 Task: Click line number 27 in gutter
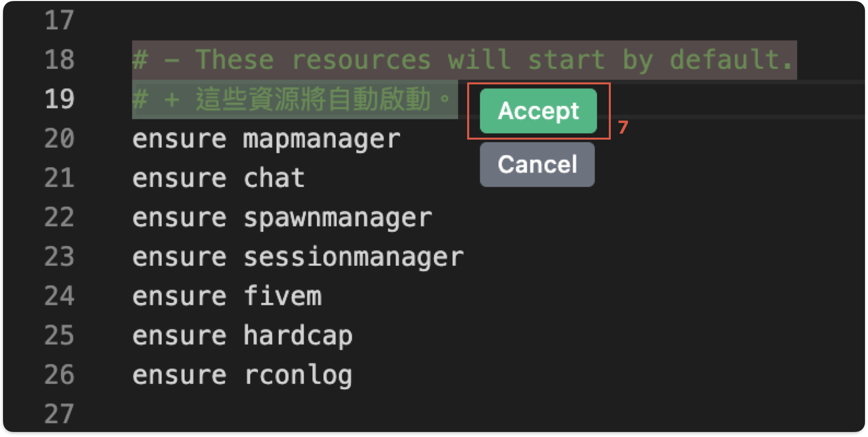click(59, 414)
